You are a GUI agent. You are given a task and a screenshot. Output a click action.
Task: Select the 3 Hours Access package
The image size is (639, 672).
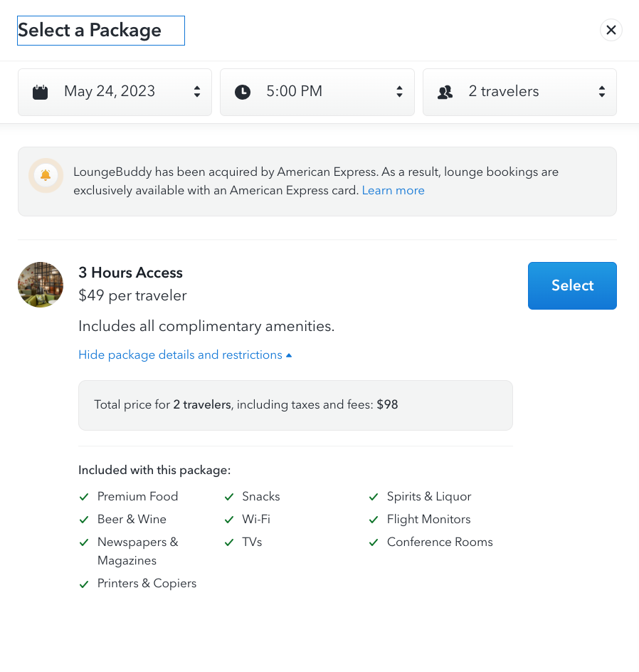pos(572,285)
